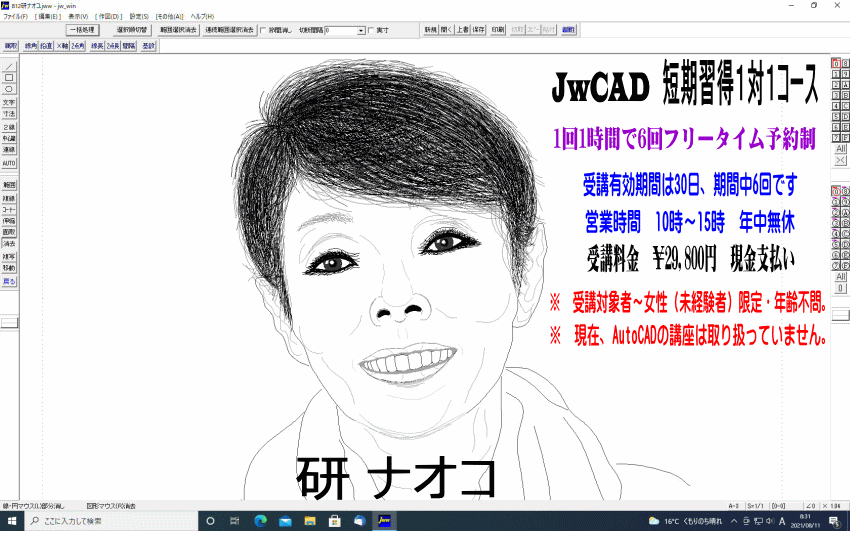Viewport: 850px width, 535px height.
Task: Open the 編集(E) menu
Action: pos(48,16)
